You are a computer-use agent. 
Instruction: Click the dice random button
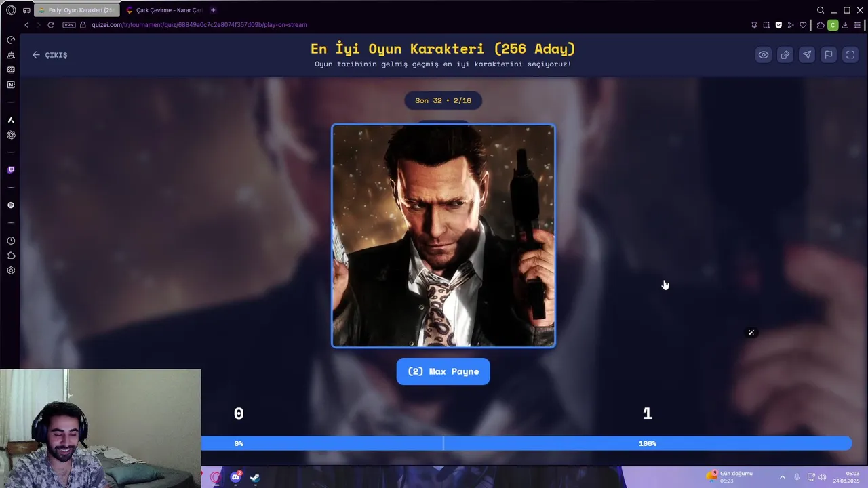pyautogui.click(x=785, y=55)
